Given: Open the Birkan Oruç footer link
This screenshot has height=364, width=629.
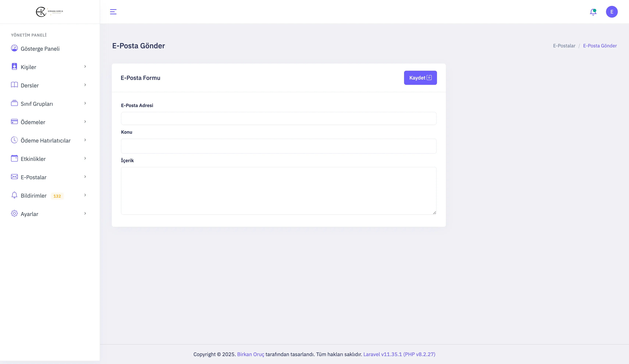Looking at the screenshot, I should (x=250, y=354).
